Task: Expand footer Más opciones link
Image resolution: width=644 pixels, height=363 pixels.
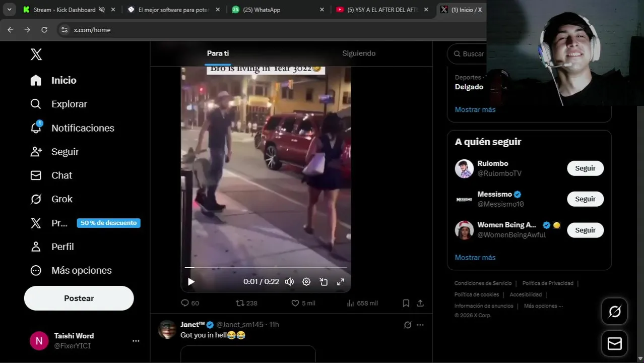Action: coord(543,306)
